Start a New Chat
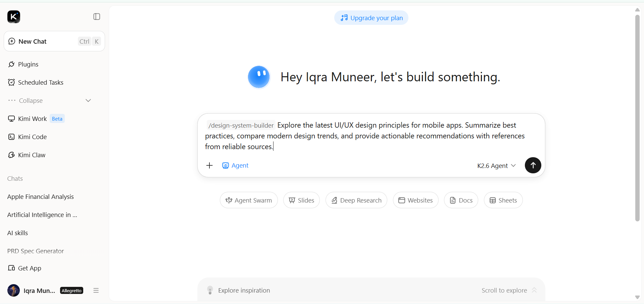 click(x=54, y=41)
